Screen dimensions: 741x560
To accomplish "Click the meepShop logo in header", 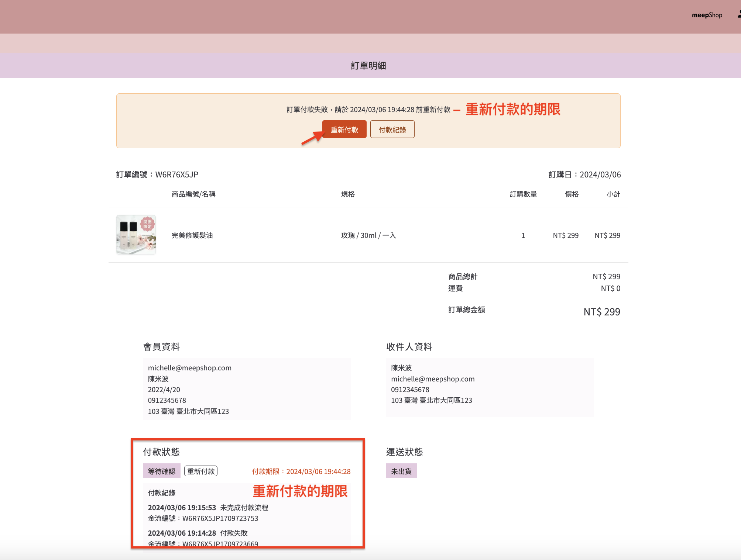I will pos(707,15).
